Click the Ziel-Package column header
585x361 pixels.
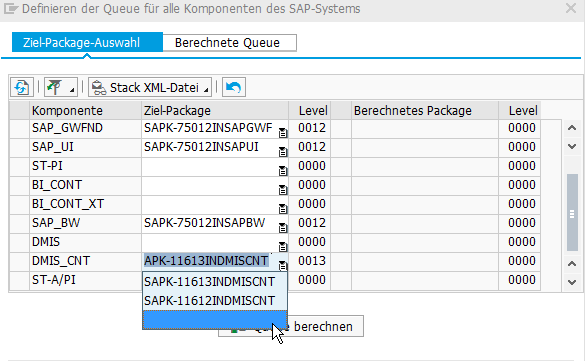(x=215, y=110)
